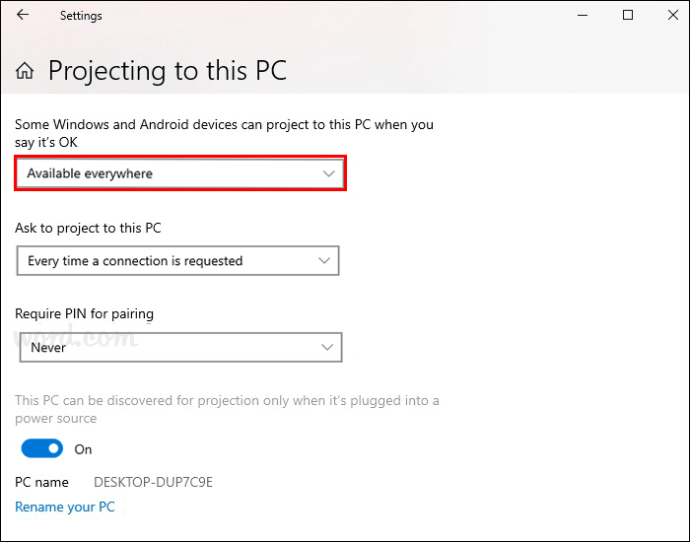Click the chevron on the Available everywhere box
The height and width of the screenshot is (542, 690).
(328, 173)
